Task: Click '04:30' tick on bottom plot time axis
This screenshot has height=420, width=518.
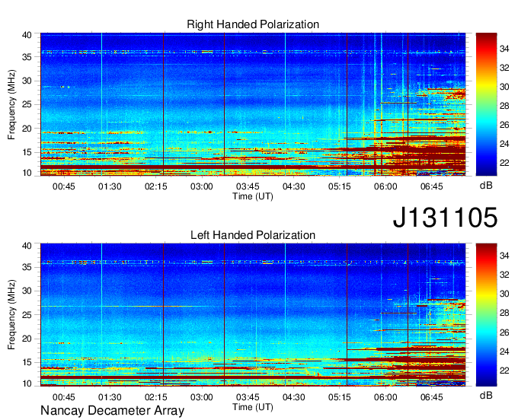Action: coord(294,397)
